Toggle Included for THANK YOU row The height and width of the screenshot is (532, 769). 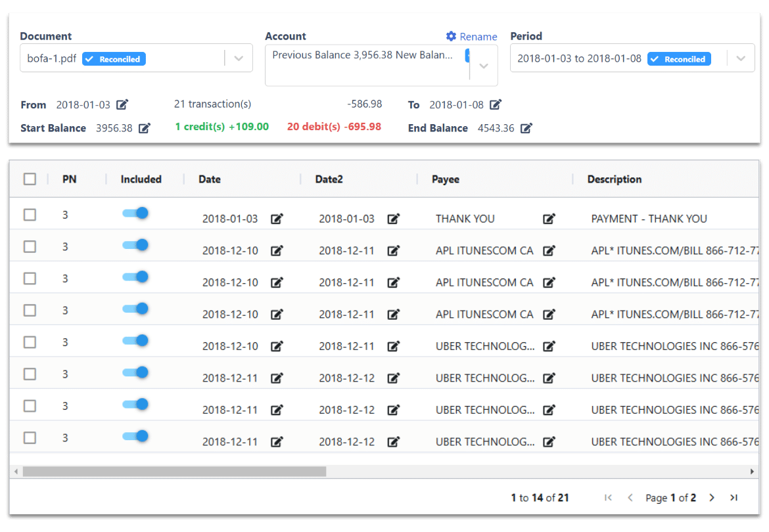click(x=135, y=213)
